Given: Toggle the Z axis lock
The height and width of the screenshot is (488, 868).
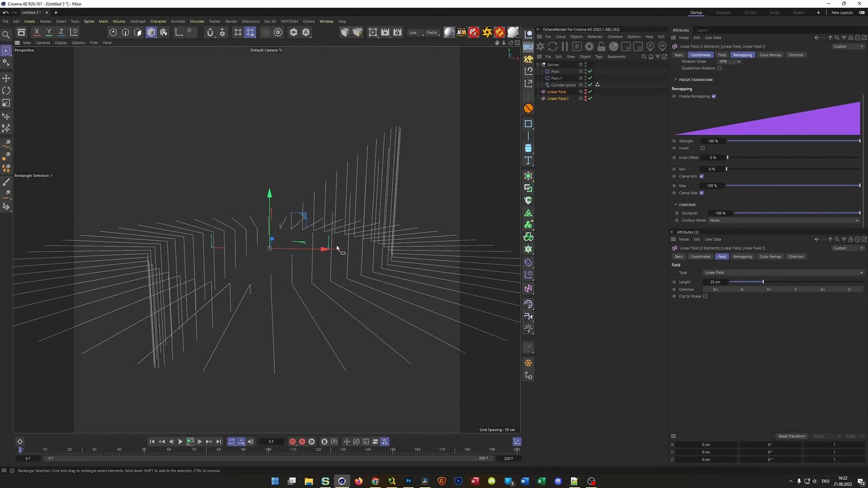Looking at the screenshot, I should [61, 32].
